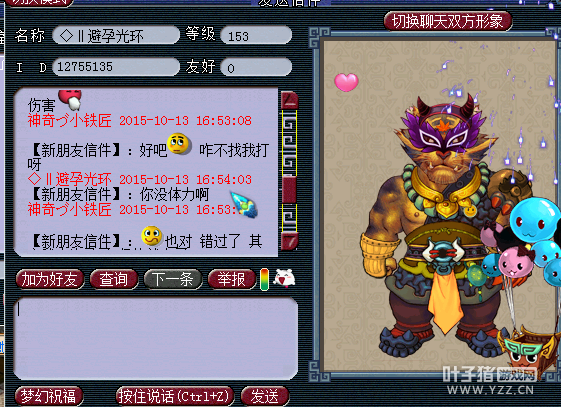The height and width of the screenshot is (407, 561).
Task: Click the red mushroom emoticon
Action: pos(70,100)
